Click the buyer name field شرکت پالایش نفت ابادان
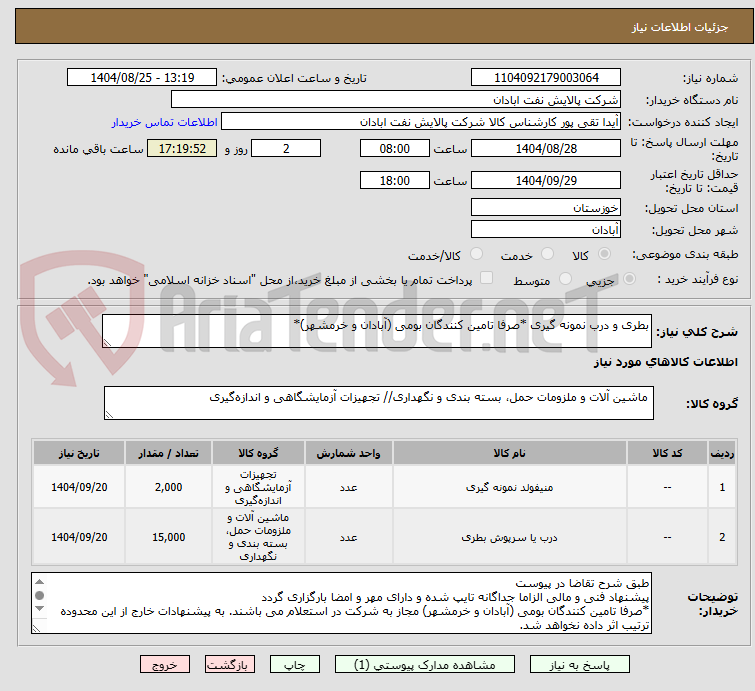The height and width of the screenshot is (691, 755). (x=396, y=100)
